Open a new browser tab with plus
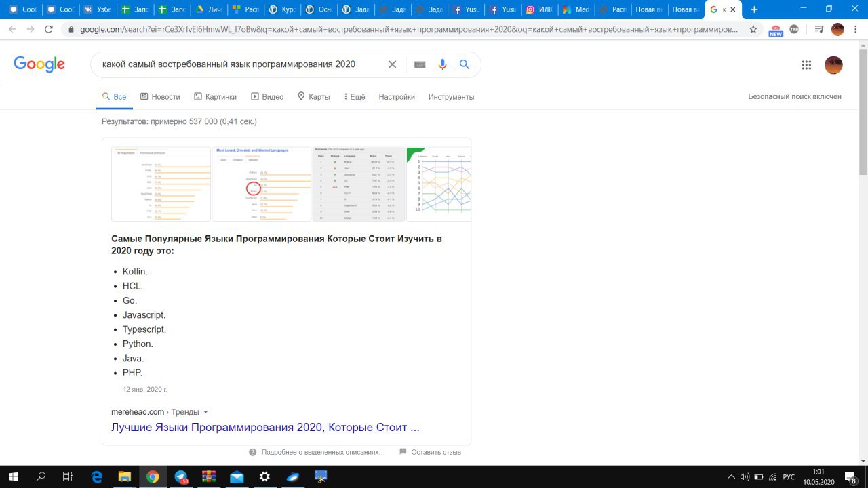 pyautogui.click(x=754, y=9)
